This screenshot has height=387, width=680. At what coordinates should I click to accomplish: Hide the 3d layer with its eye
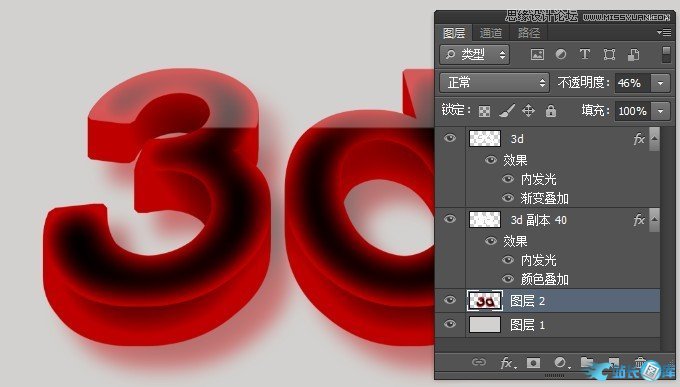tap(450, 138)
